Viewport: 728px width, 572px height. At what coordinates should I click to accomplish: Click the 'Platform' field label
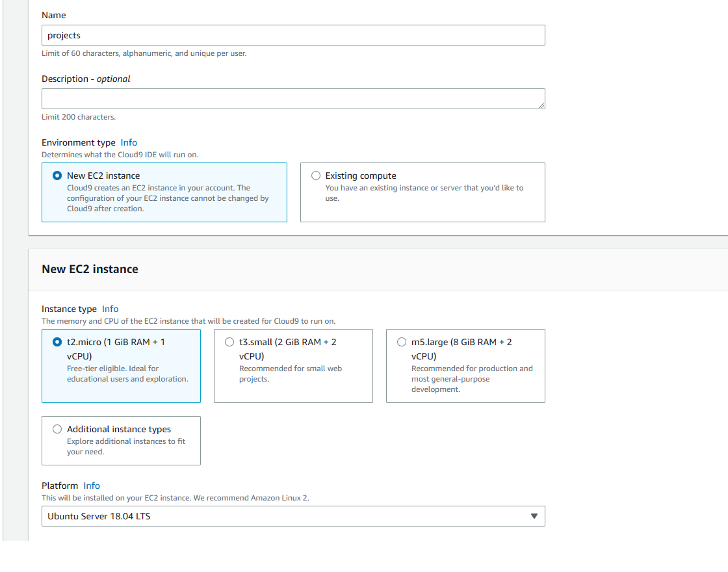click(x=60, y=486)
